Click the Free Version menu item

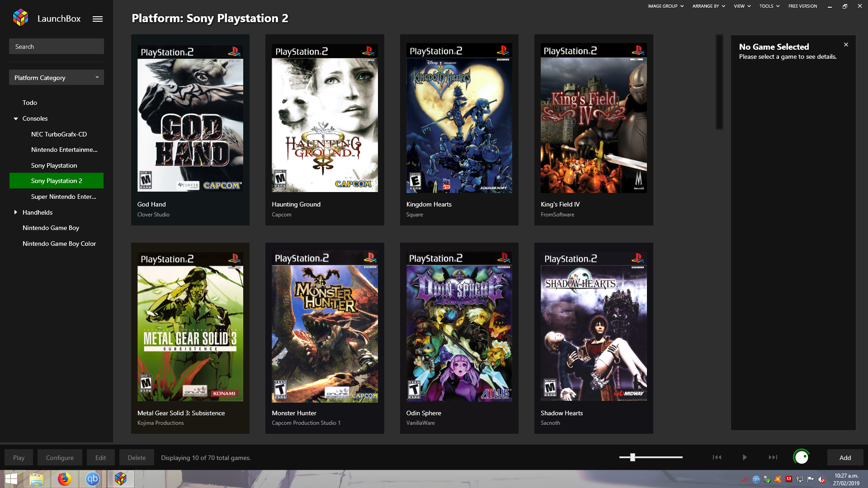click(802, 6)
